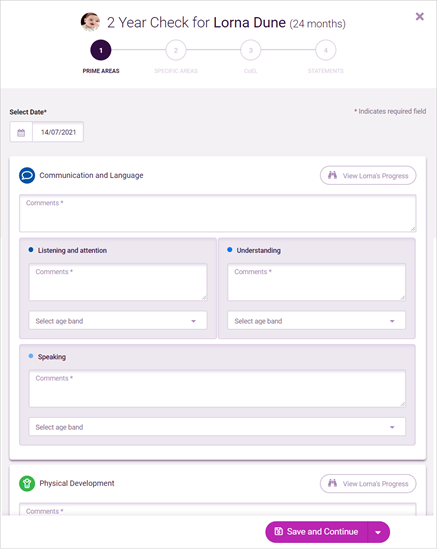The image size is (437, 549).
Task: Click the Speaking comments text area
Action: (217, 389)
